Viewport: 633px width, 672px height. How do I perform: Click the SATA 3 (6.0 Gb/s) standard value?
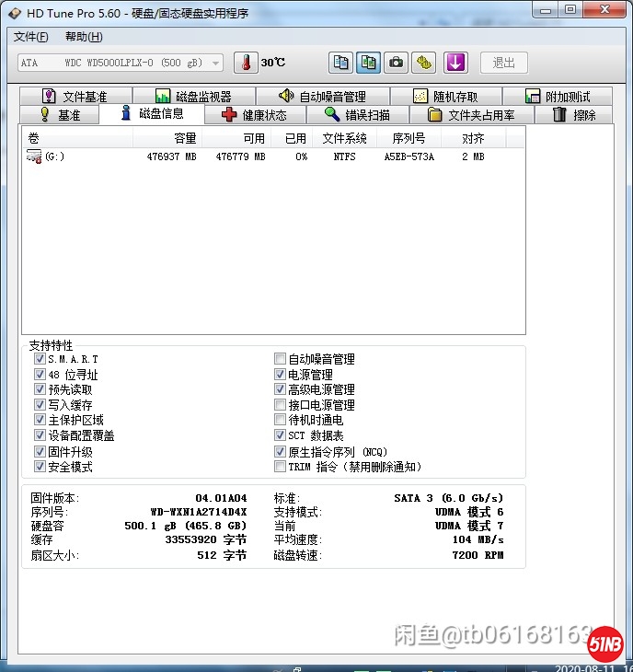pyautogui.click(x=448, y=498)
